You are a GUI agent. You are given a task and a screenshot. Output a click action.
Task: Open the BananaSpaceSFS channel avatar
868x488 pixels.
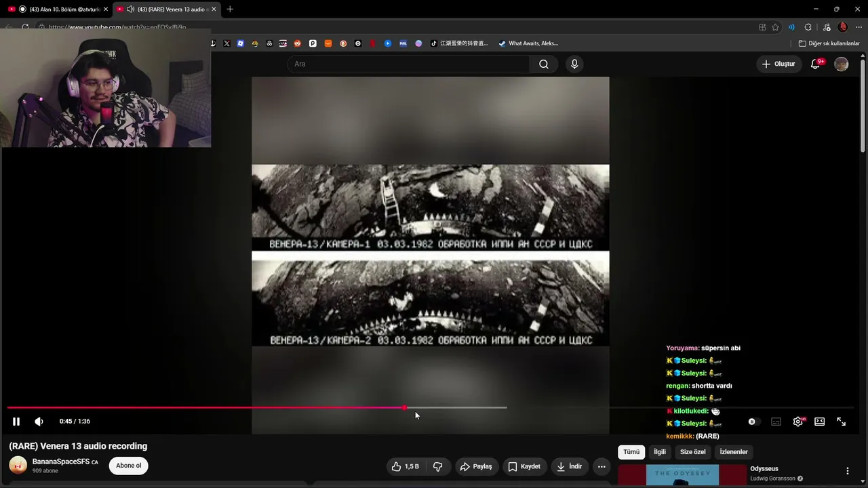point(18,465)
